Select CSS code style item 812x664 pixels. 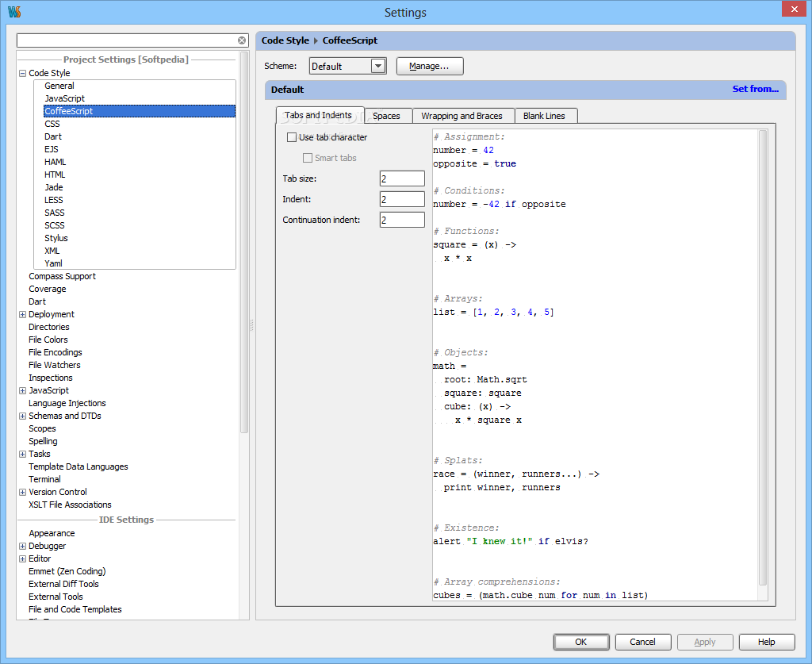pyautogui.click(x=52, y=124)
